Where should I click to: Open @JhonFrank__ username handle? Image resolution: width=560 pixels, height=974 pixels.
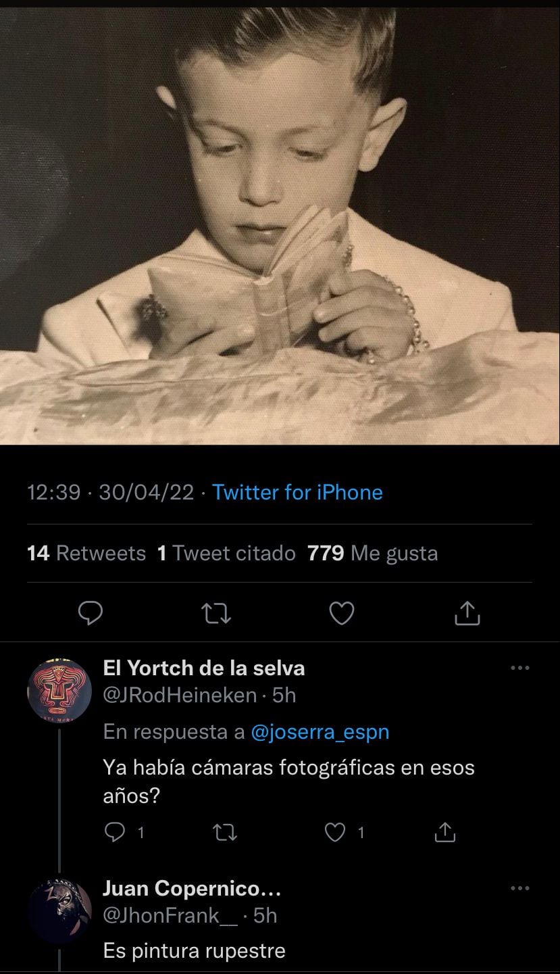pyautogui.click(x=171, y=916)
